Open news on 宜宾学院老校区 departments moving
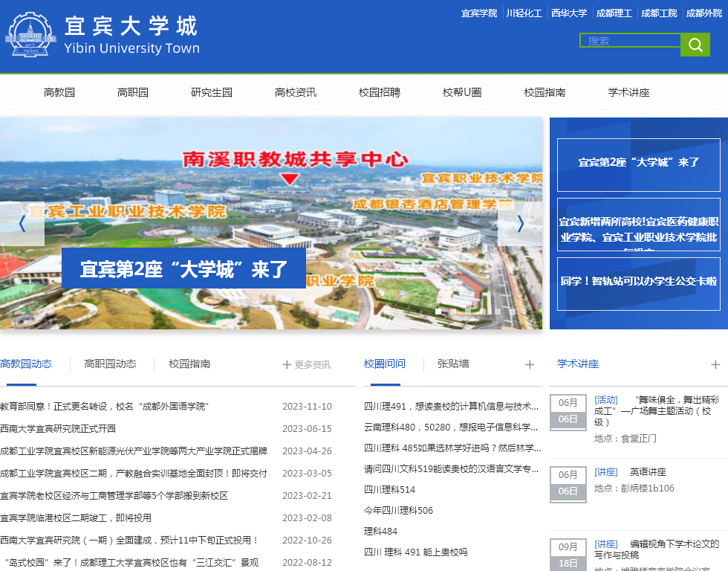The width and height of the screenshot is (728, 571). [114, 496]
